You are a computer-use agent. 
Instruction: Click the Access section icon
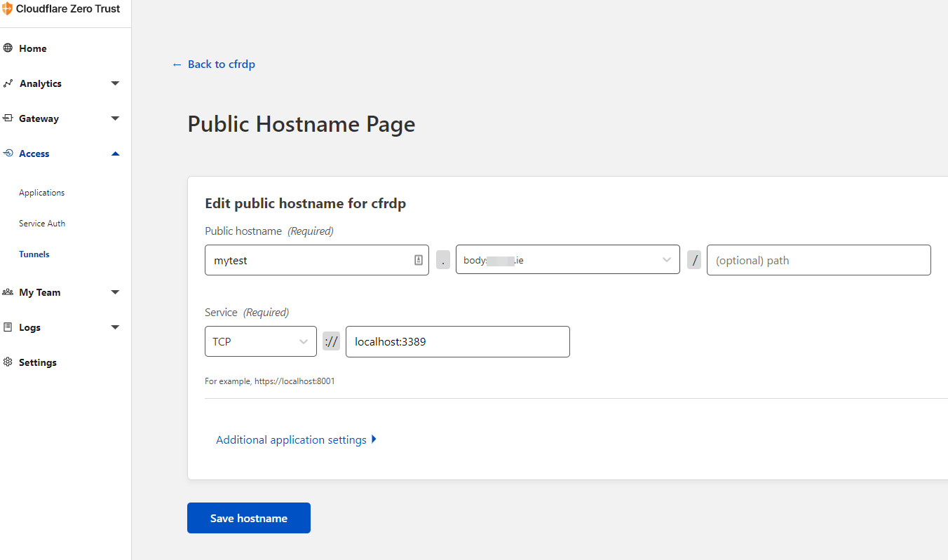8,153
